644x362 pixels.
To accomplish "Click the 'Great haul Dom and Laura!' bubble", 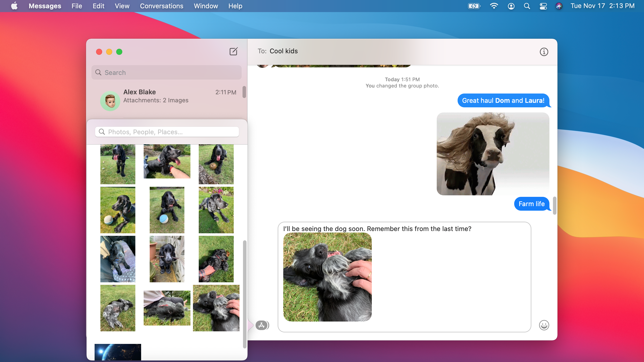I will 504,101.
